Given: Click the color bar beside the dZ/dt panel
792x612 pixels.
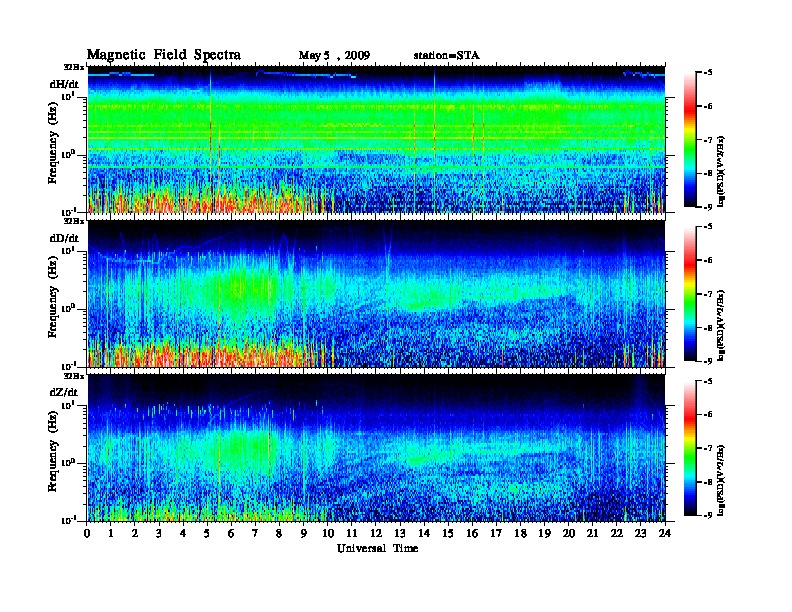Looking at the screenshot, I should [x=690, y=448].
